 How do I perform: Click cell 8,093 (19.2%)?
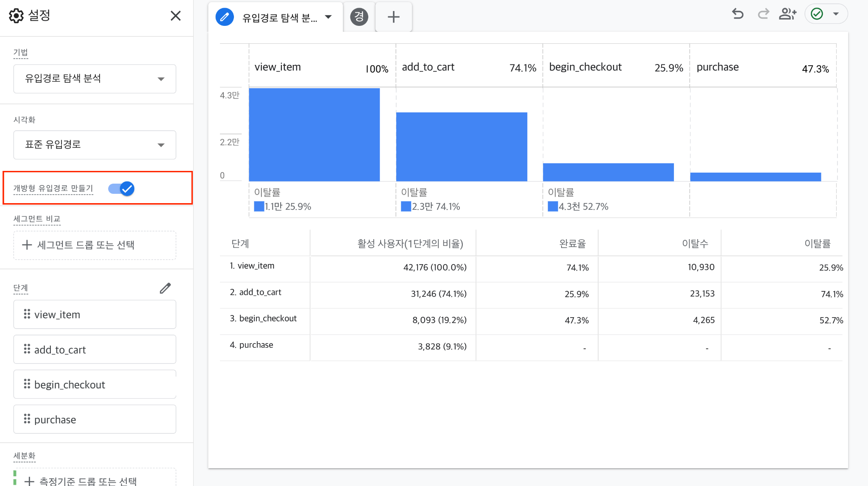click(440, 320)
